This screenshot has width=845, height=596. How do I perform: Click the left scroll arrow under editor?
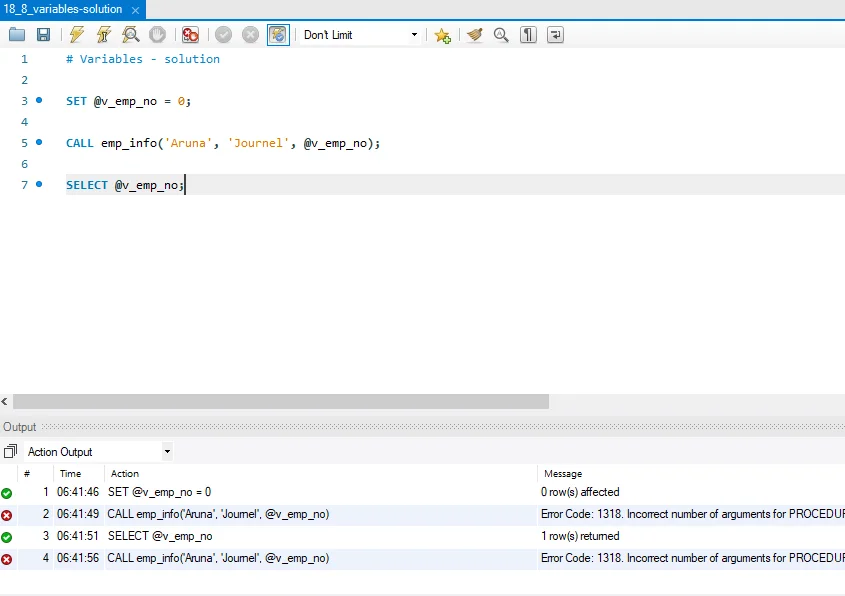[x=5, y=401]
